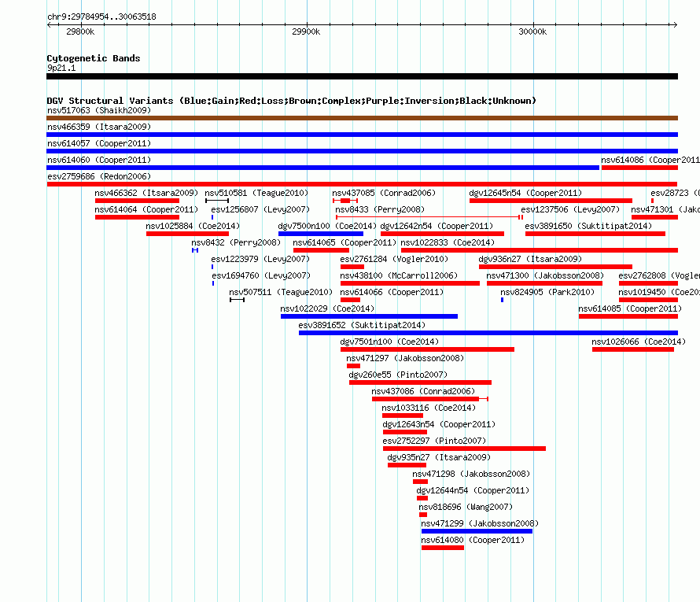
Task: Click esv1223979 (Levy2007) variant label
Action: tap(260, 259)
